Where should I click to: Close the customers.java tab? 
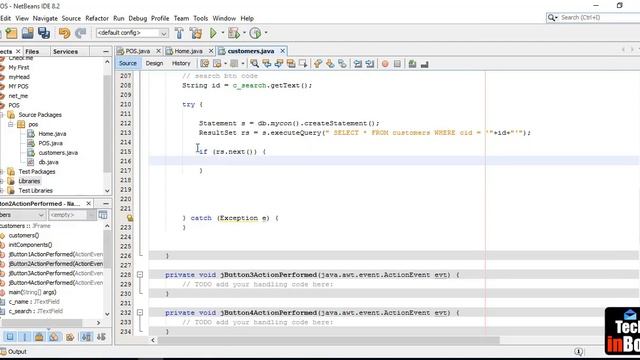[x=282, y=51]
